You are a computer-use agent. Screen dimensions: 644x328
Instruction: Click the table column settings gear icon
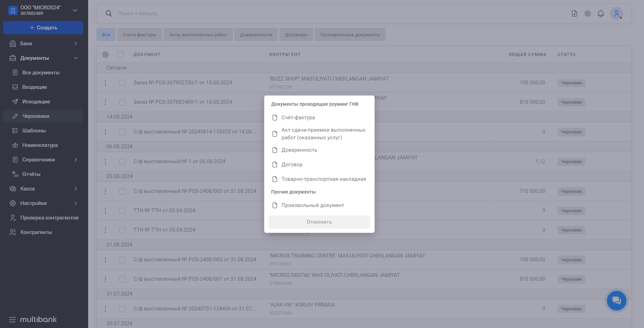(x=105, y=55)
